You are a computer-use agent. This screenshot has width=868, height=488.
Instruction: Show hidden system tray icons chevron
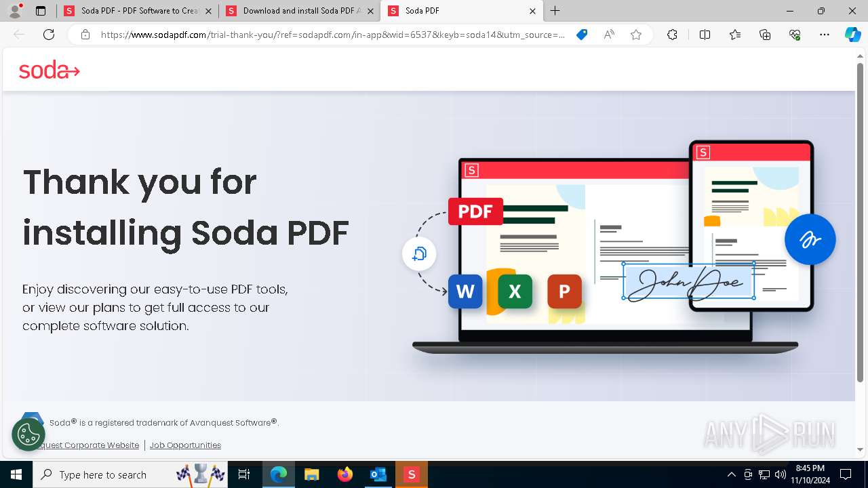pos(731,474)
